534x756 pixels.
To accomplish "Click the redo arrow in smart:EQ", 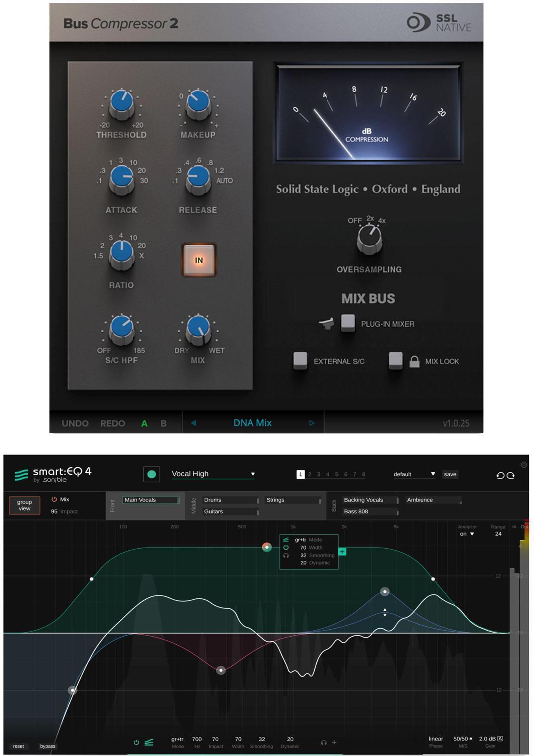I will click(511, 475).
